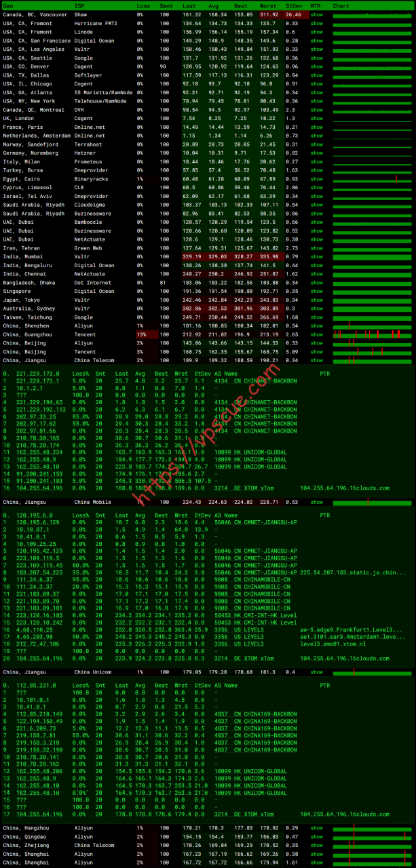Image resolution: width=416 pixels, height=868 pixels.
Task: Click show for Australia, Sydney Vultr
Action: tap(317, 309)
